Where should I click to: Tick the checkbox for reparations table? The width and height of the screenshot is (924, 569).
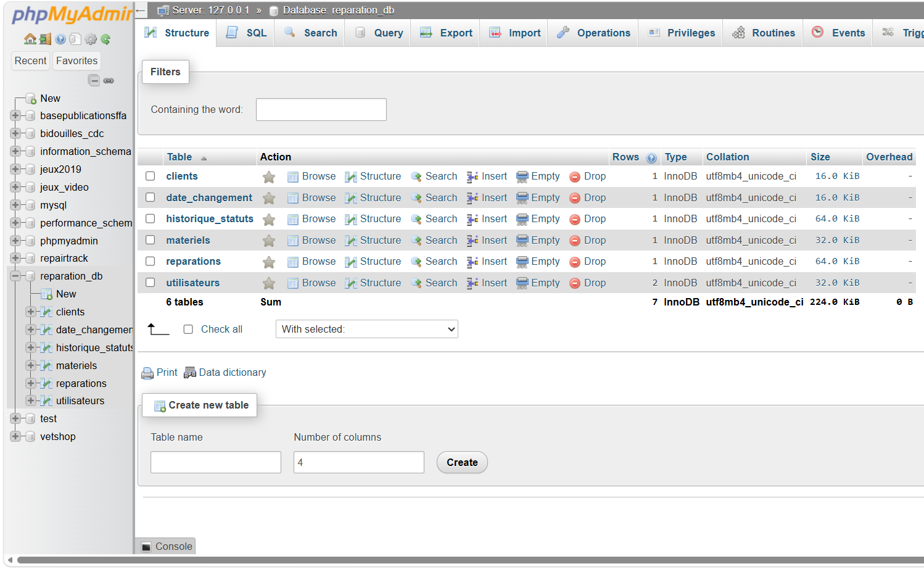pyautogui.click(x=150, y=261)
